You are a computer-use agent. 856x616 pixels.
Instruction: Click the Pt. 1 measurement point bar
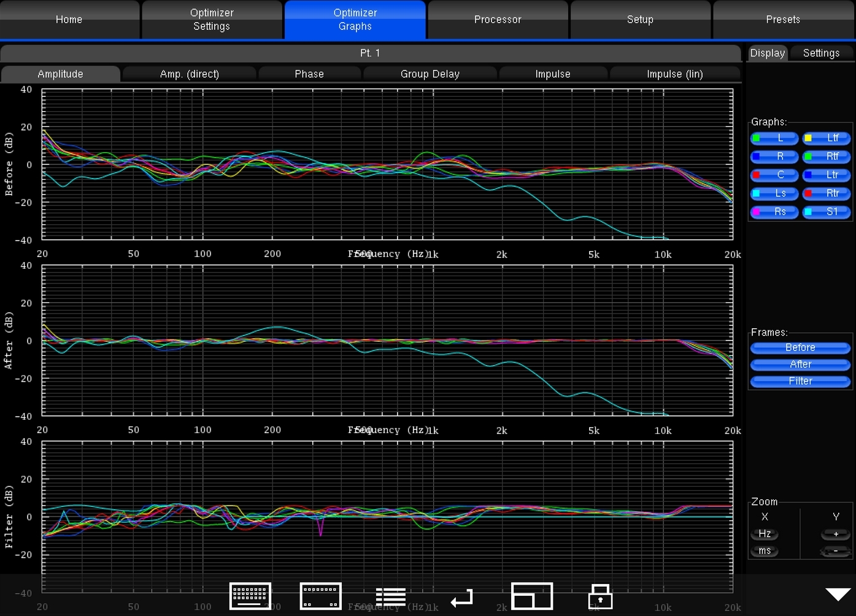pos(371,53)
